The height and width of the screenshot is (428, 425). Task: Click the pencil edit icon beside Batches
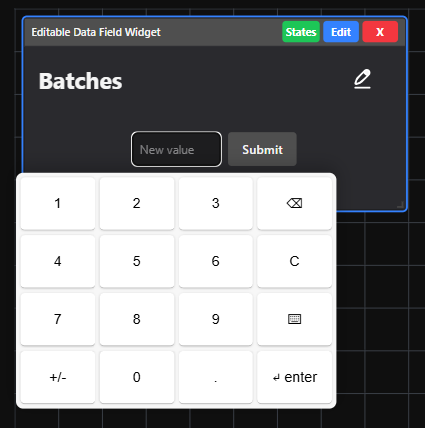coord(362,79)
